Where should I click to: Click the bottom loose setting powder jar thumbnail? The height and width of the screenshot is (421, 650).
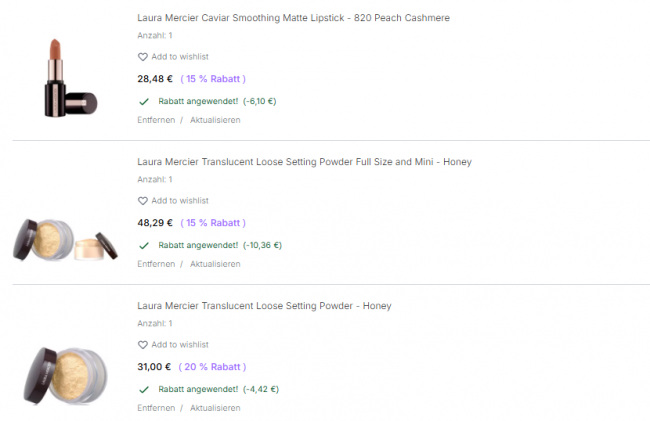[66, 375]
